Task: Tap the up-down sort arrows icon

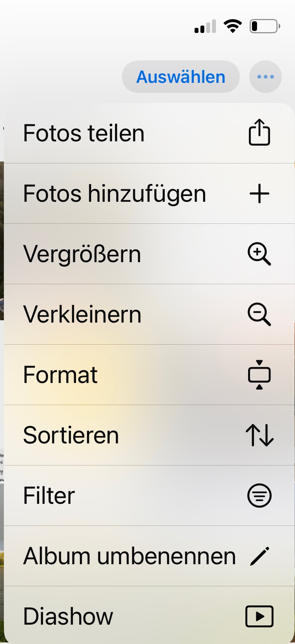Action: (x=259, y=435)
